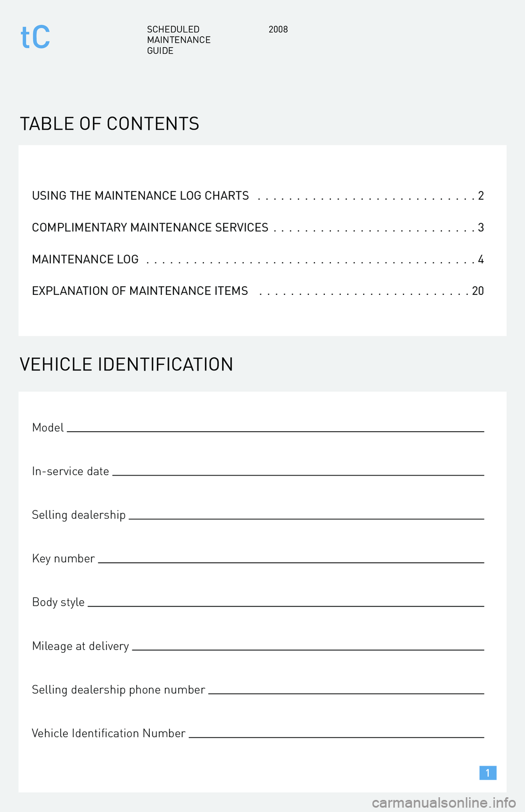Screen dimensions: 525x812
Task: Click the tC logo
Action: tap(35, 37)
